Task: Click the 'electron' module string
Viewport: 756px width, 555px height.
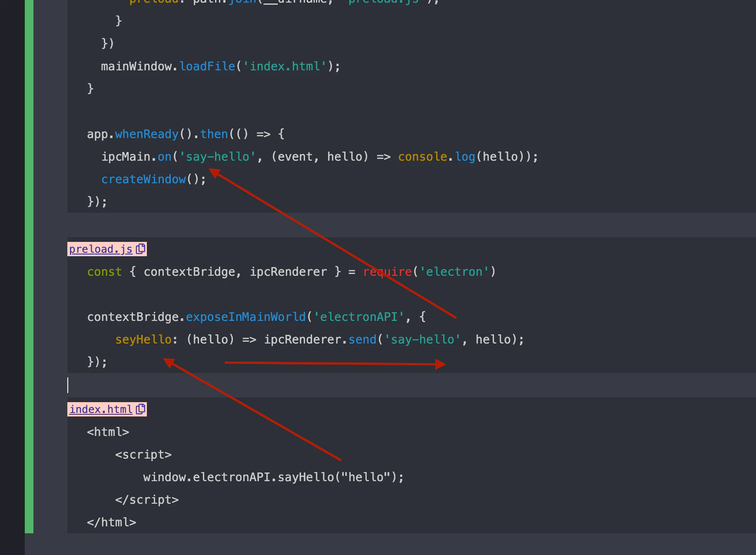Action: tap(454, 271)
